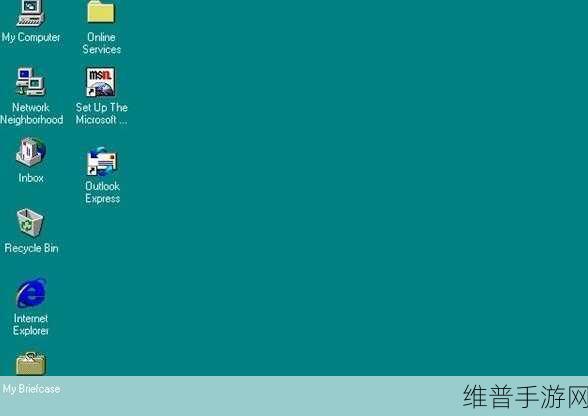The image size is (588, 416).
Task: Click the "Internet Explorer" label text
Action: (x=31, y=324)
